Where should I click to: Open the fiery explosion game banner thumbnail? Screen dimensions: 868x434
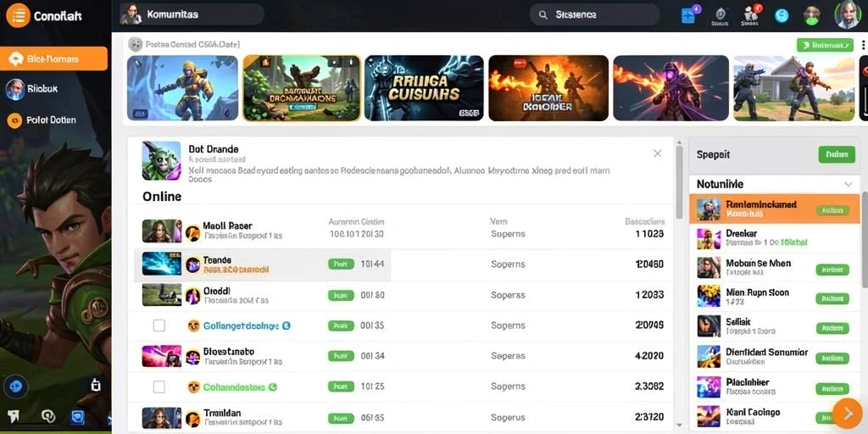point(548,88)
